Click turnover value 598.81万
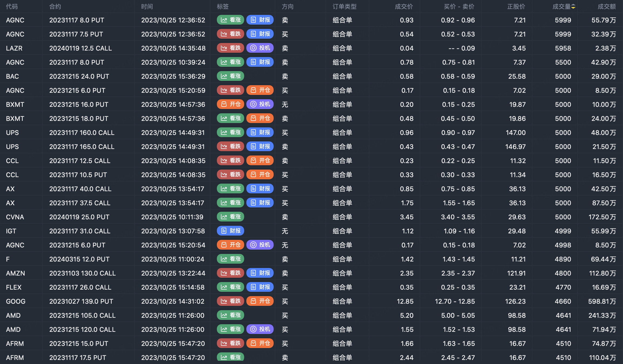The width and height of the screenshot is (623, 364). pos(602,301)
